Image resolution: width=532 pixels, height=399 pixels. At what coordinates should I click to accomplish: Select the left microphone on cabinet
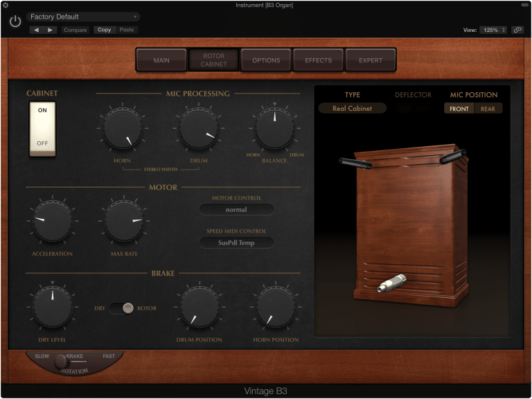point(355,163)
